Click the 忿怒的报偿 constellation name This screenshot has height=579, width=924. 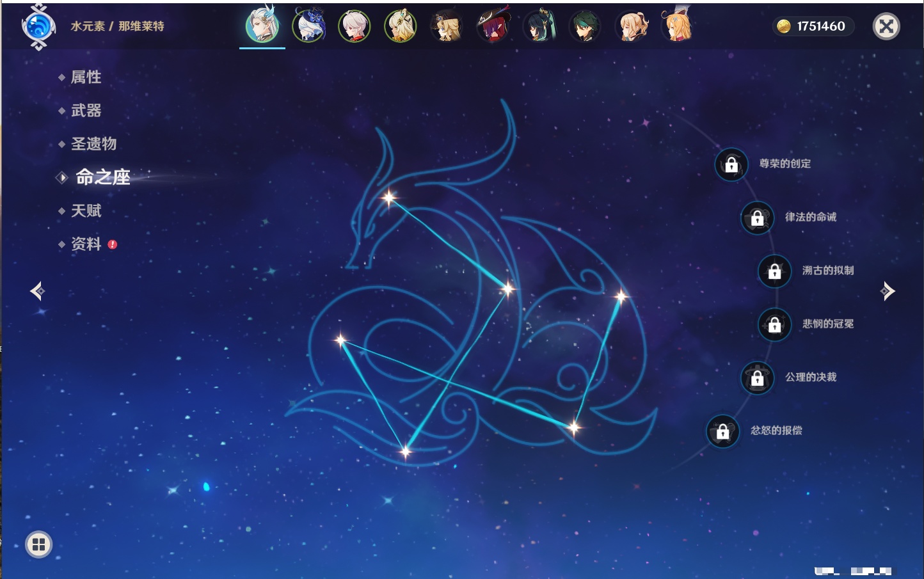(x=776, y=431)
